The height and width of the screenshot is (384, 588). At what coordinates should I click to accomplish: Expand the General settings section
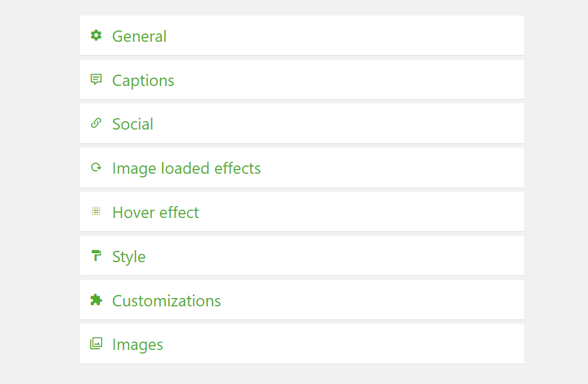point(139,36)
